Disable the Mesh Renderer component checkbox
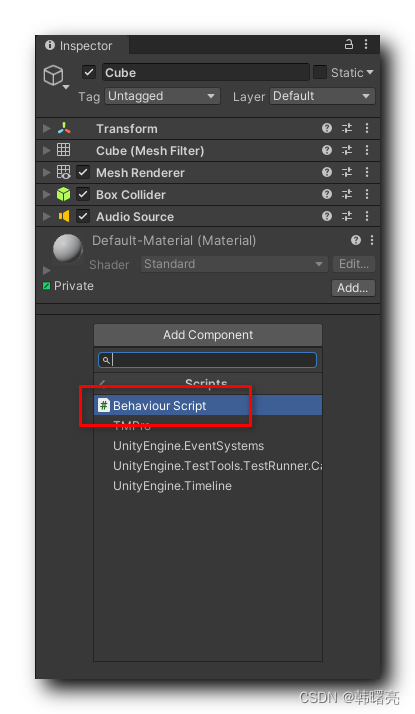This screenshot has height=714, width=415. coord(83,173)
